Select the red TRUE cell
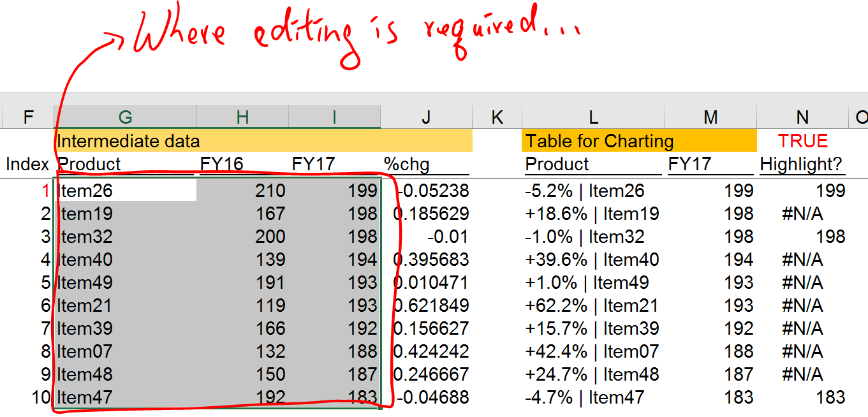The height and width of the screenshot is (417, 868). (x=802, y=141)
